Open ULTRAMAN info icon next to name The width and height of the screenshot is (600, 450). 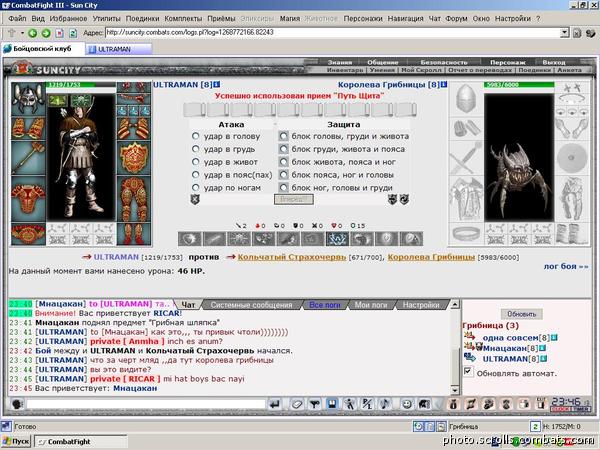pos(217,84)
